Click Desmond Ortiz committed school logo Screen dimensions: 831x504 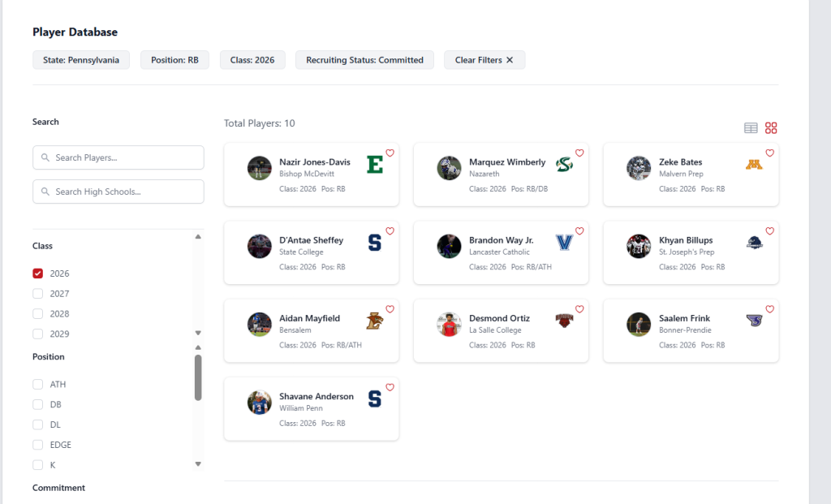pyautogui.click(x=564, y=321)
